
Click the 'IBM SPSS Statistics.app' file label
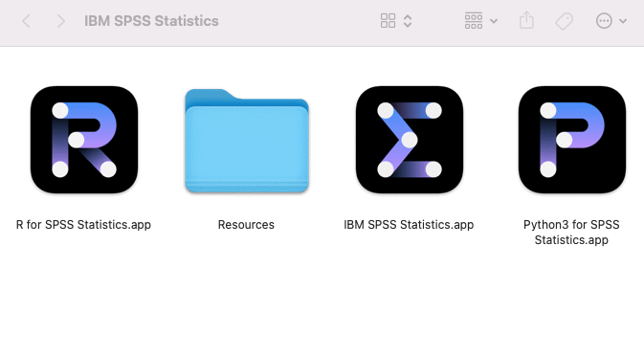coord(409,225)
